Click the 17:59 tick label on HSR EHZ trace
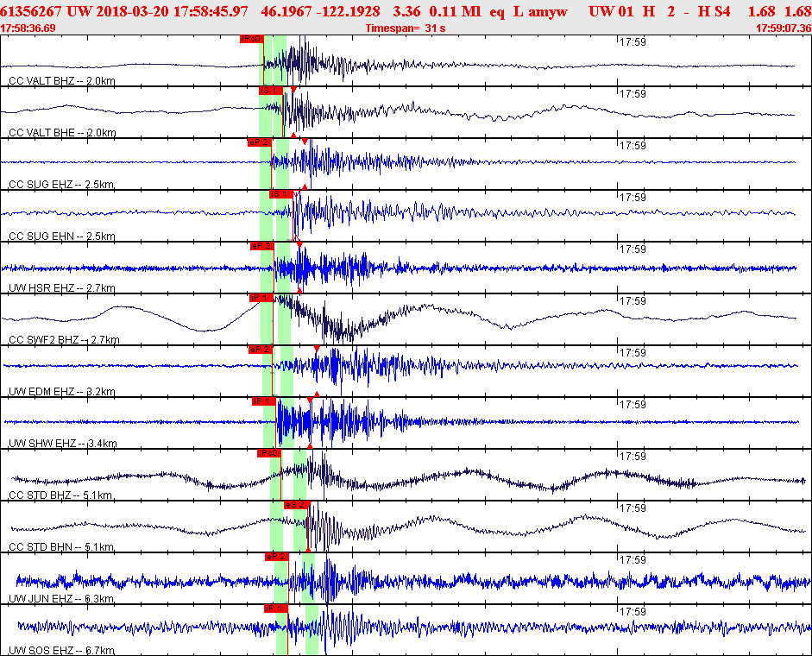 [633, 249]
